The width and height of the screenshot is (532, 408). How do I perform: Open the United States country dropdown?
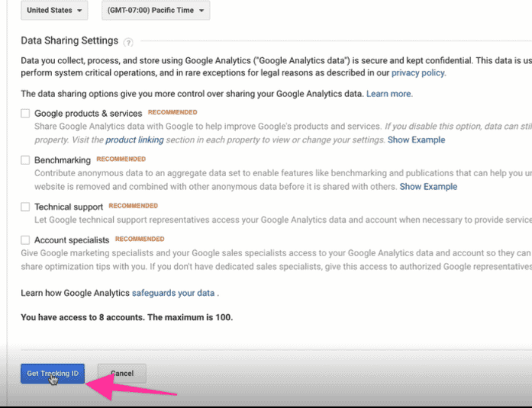pyautogui.click(x=54, y=10)
